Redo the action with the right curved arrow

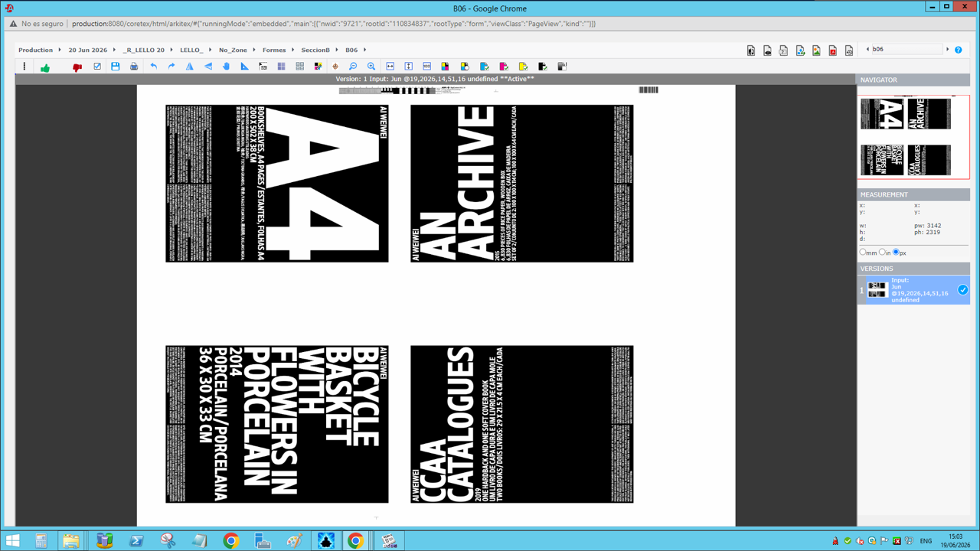pos(171,67)
